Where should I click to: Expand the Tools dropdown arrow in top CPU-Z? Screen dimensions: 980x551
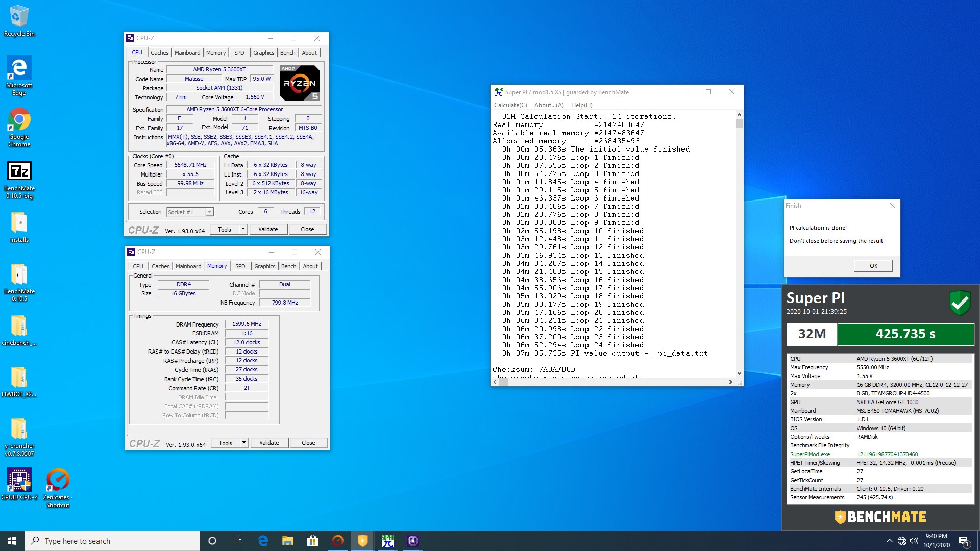tap(243, 229)
